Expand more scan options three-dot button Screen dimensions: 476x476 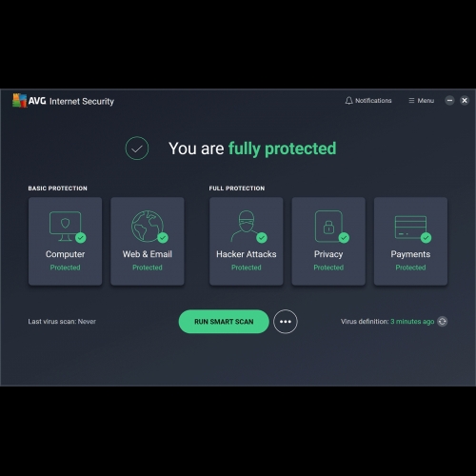286,322
